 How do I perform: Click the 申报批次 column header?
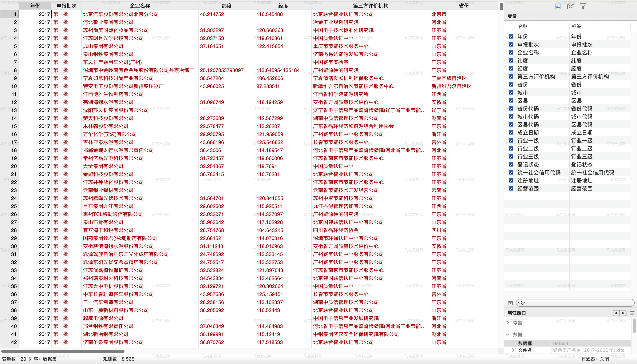[x=67, y=6]
